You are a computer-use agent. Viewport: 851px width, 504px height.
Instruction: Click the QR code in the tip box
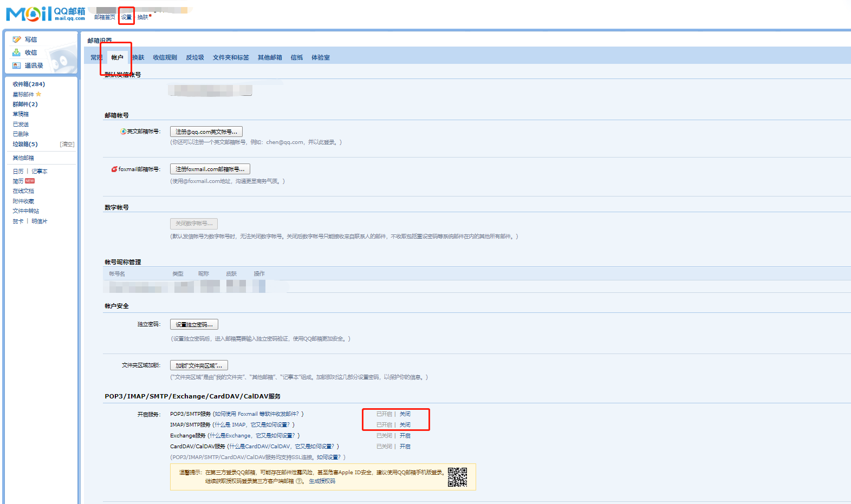tap(457, 477)
